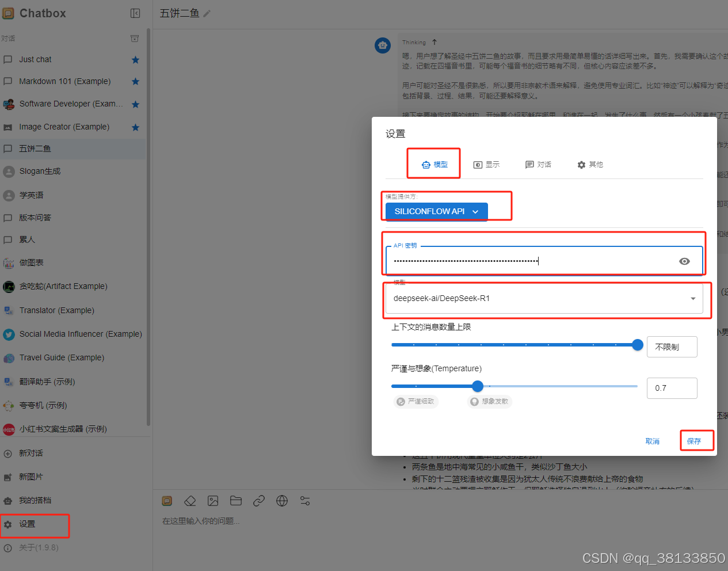Screen dimensions: 728x571
Task: Open deepseek-ai/DeepSeek-R1 model dropdown
Action: click(x=544, y=298)
